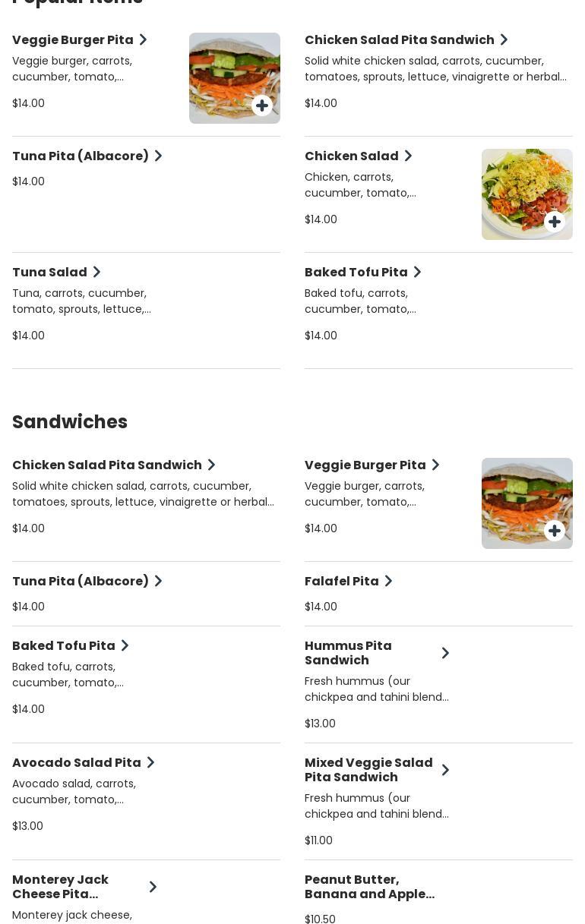
Task: Add Chicken Salad using its plus icon
Action: point(555,222)
